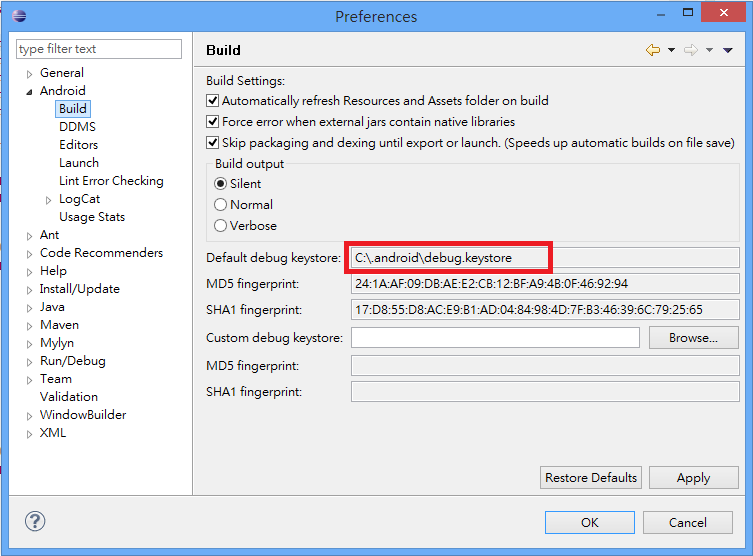The height and width of the screenshot is (556, 753).
Task: Click the empty custom MD5 fingerprint field
Action: point(545,365)
